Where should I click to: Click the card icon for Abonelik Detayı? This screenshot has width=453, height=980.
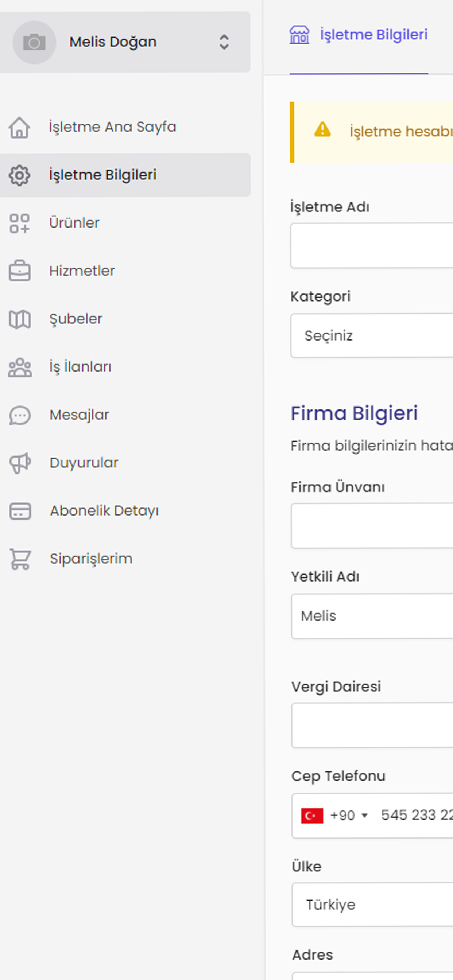[x=20, y=511]
